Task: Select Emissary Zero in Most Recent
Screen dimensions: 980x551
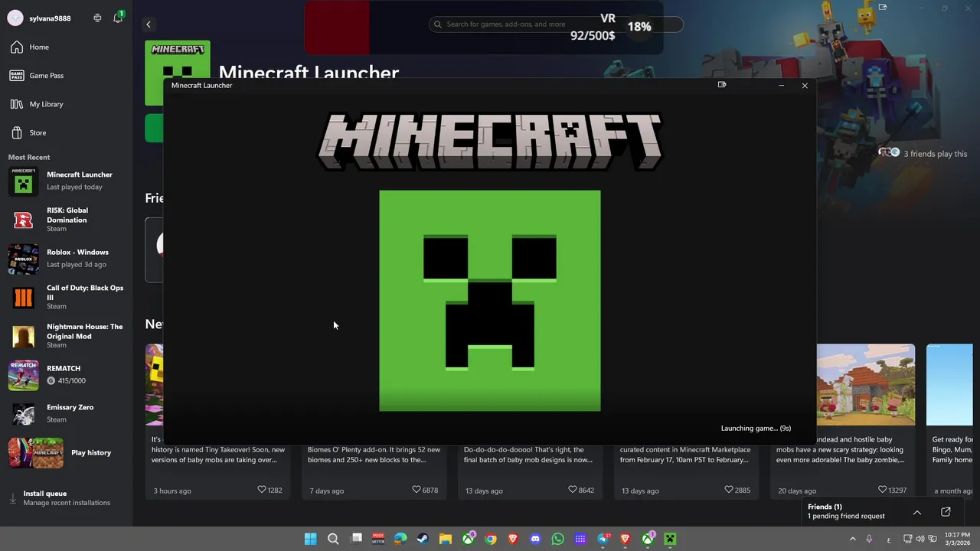Action: point(66,414)
